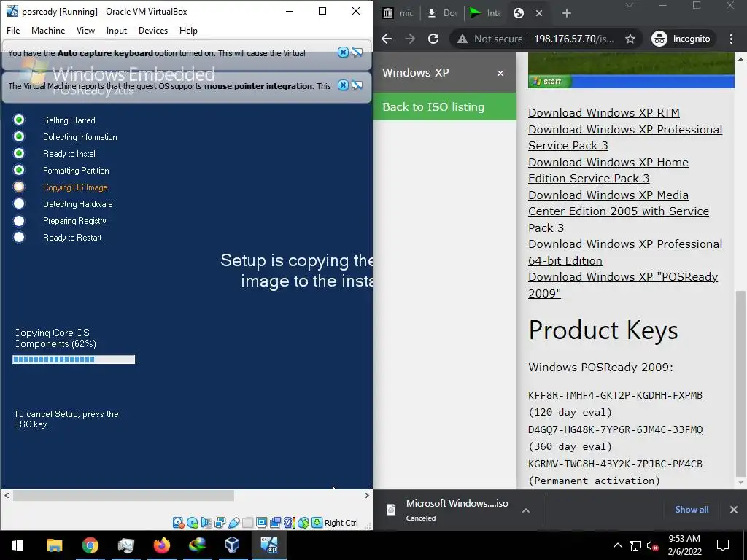Close the active globe browser tab
This screenshot has width=747, height=560.
point(539,13)
